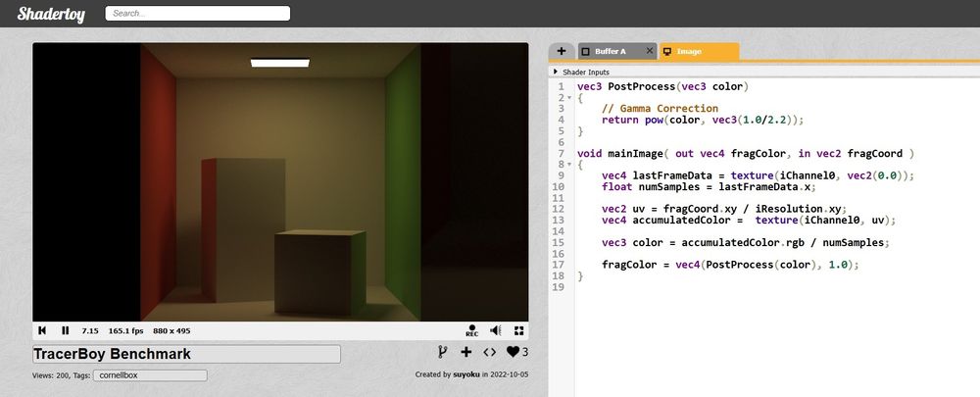The width and height of the screenshot is (980, 397).
Task: Edit the TracerBoy Benchmark title field
Action: pyautogui.click(x=186, y=354)
